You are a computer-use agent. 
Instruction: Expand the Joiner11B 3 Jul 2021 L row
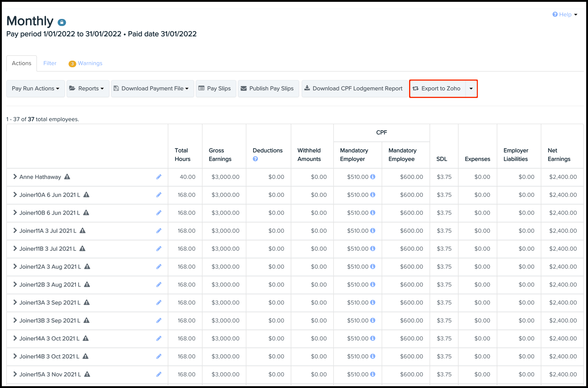tap(15, 248)
